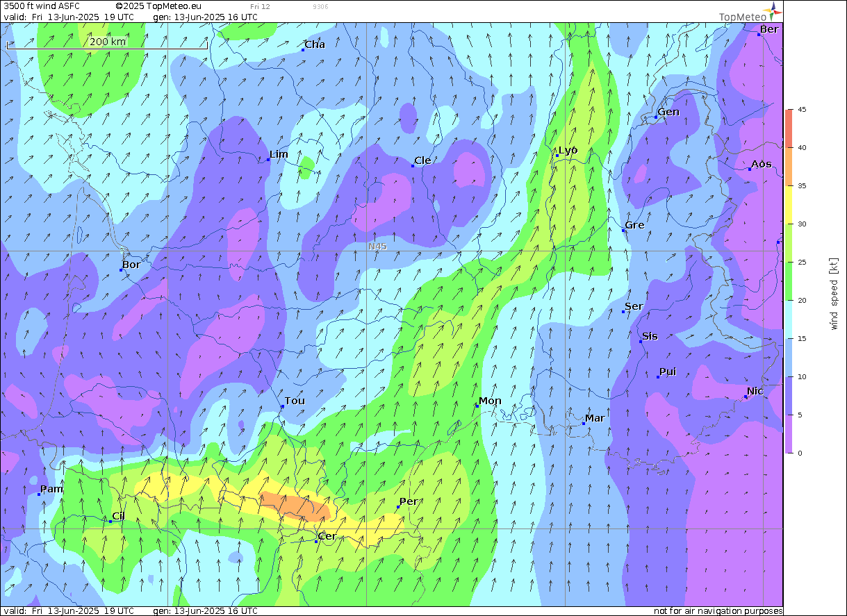The image size is (847, 616).
Task: Select the 'Bor' city label
Action: point(131,265)
